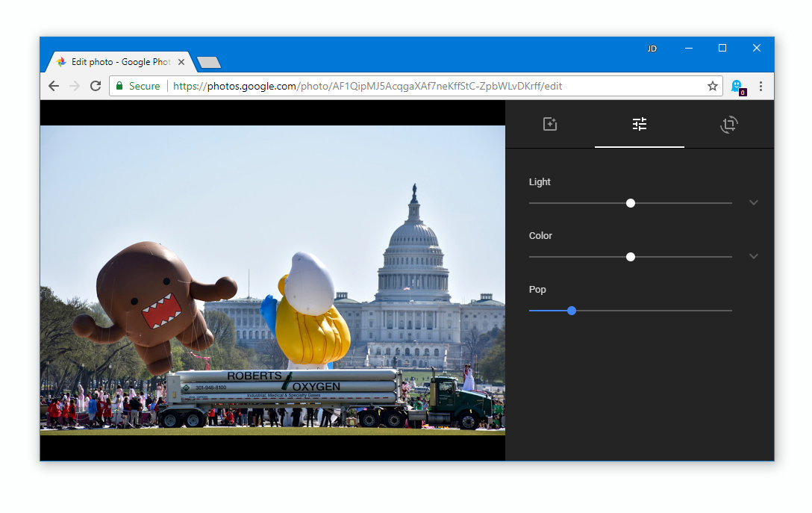Click the Pop label

[x=537, y=290]
